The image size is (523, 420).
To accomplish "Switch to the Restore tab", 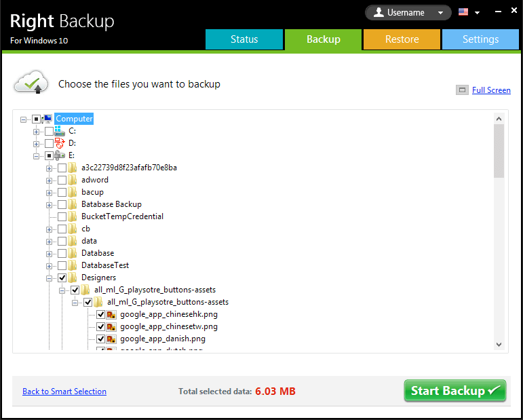I will (402, 39).
